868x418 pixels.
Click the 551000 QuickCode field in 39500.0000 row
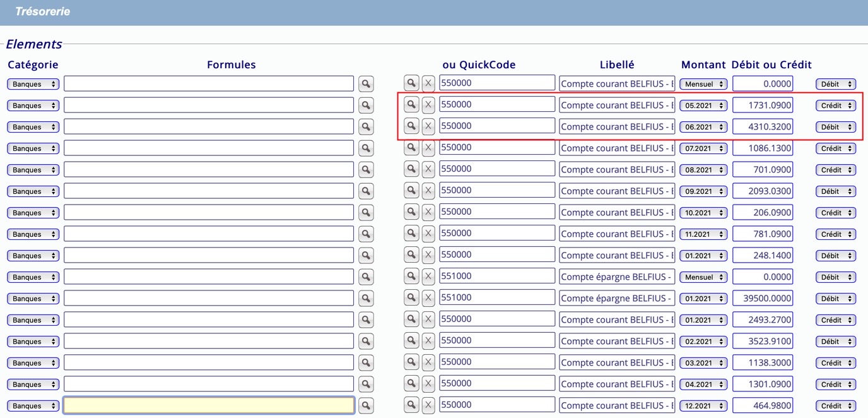(x=497, y=298)
